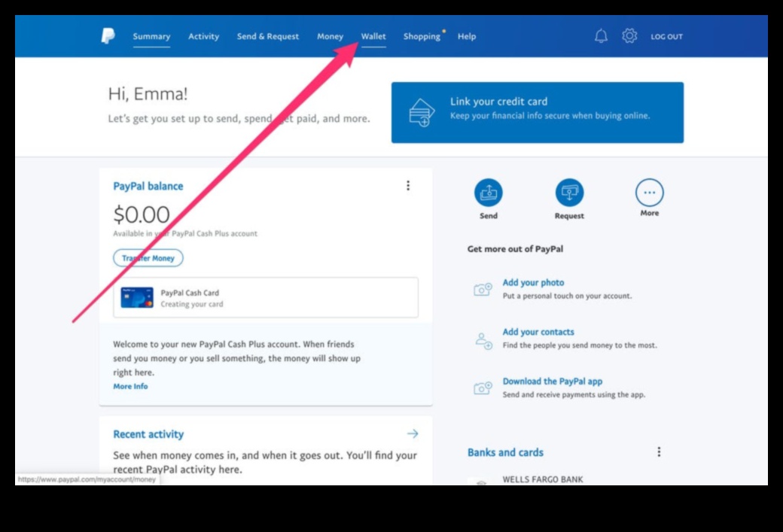Click 'Get more out of PayPal' heading
Viewport: 783px width, 532px height.
pos(515,249)
